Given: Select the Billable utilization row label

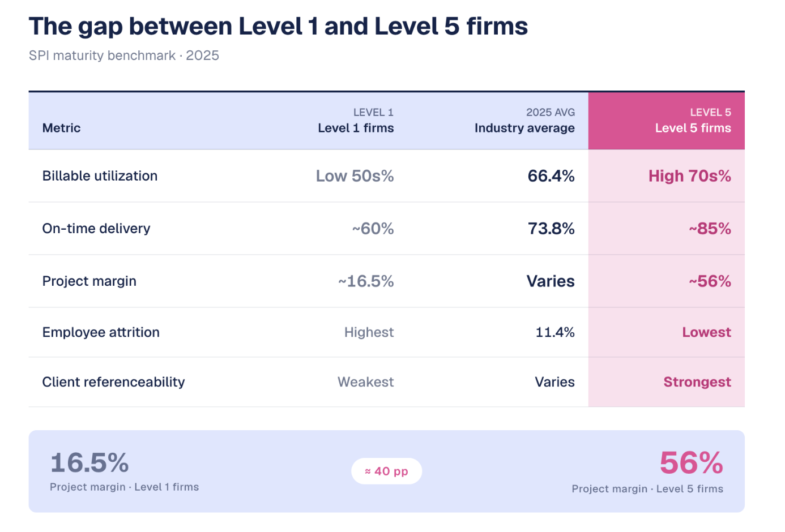Looking at the screenshot, I should [100, 176].
